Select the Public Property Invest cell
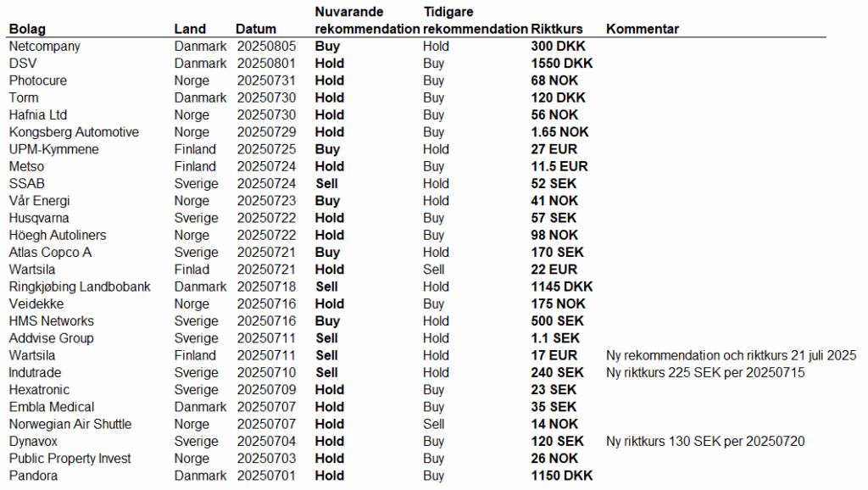Viewport: 868px width, 490px height. click(x=70, y=459)
